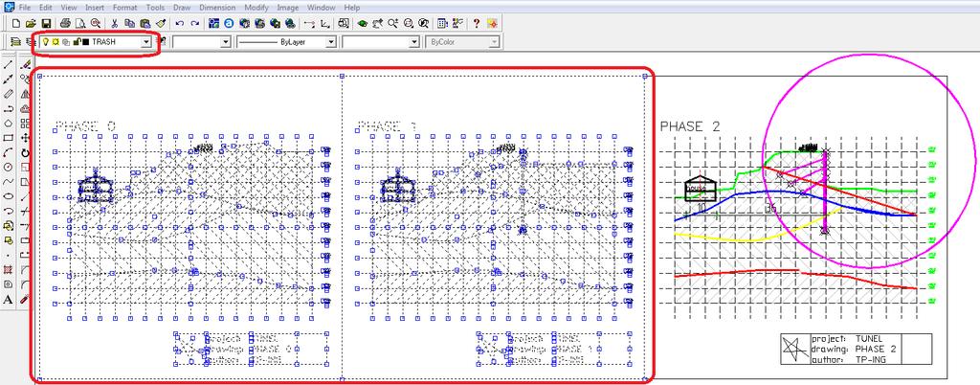The image size is (980, 385).
Task: Open the Insert menu
Action: (x=95, y=8)
